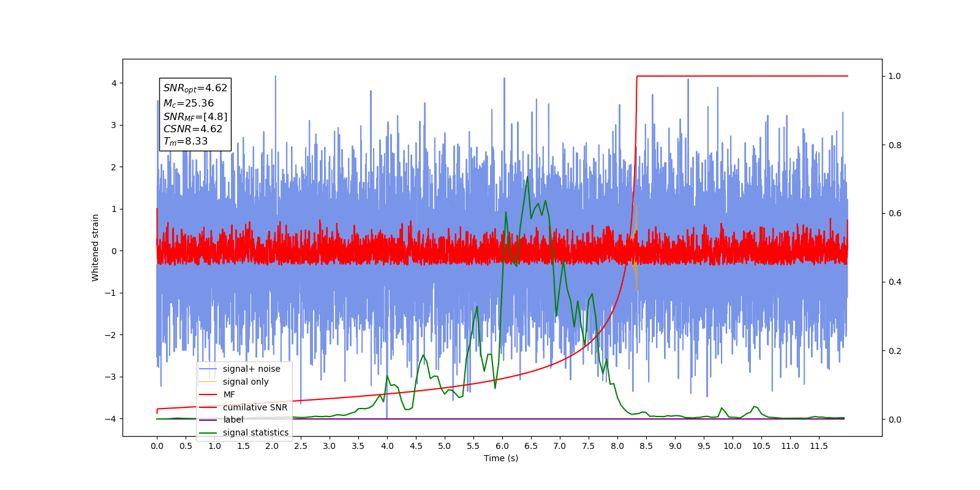Click the blue line sample beside 'signal+ noise'
Viewport: 980px width, 490px height.
point(208,369)
